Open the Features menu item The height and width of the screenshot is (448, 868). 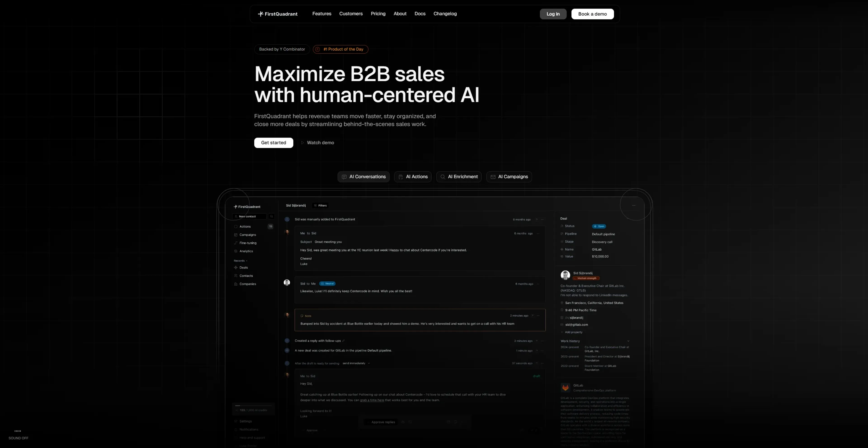pos(321,14)
